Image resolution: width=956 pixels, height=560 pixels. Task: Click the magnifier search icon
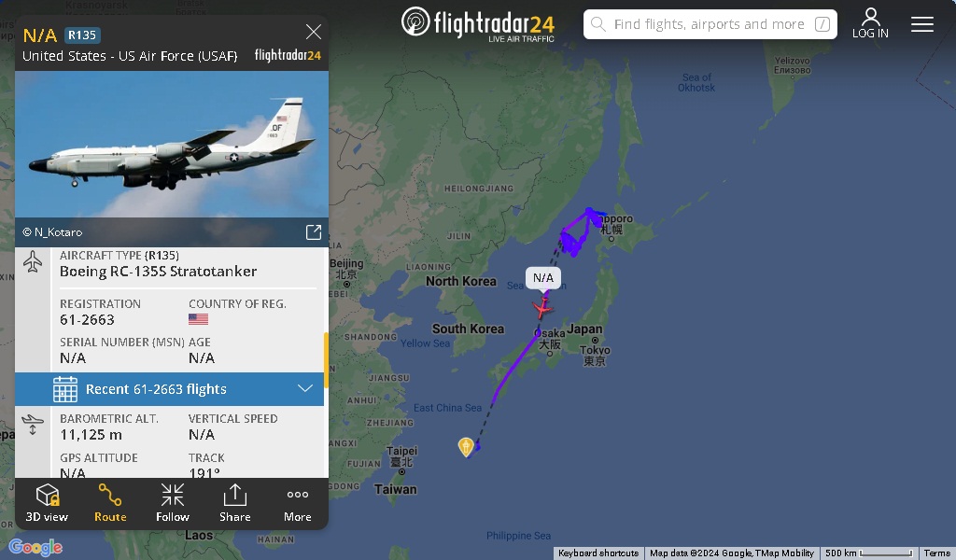(x=598, y=24)
